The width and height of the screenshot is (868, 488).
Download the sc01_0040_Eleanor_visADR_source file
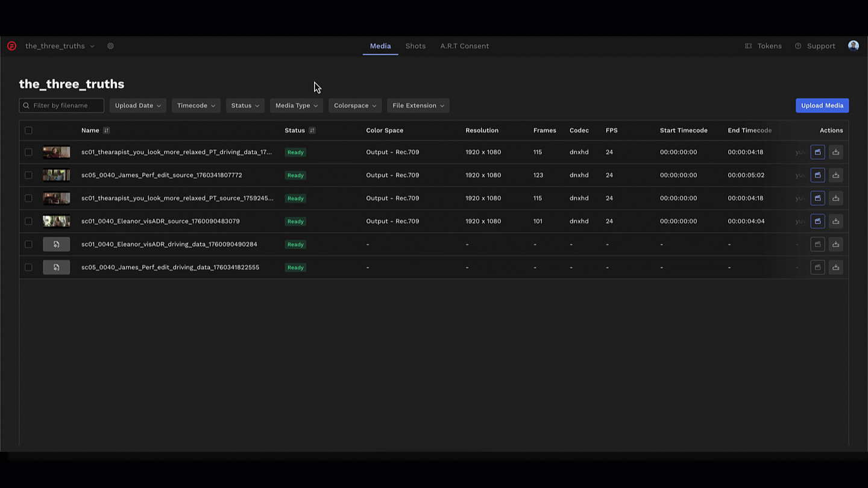click(835, 221)
